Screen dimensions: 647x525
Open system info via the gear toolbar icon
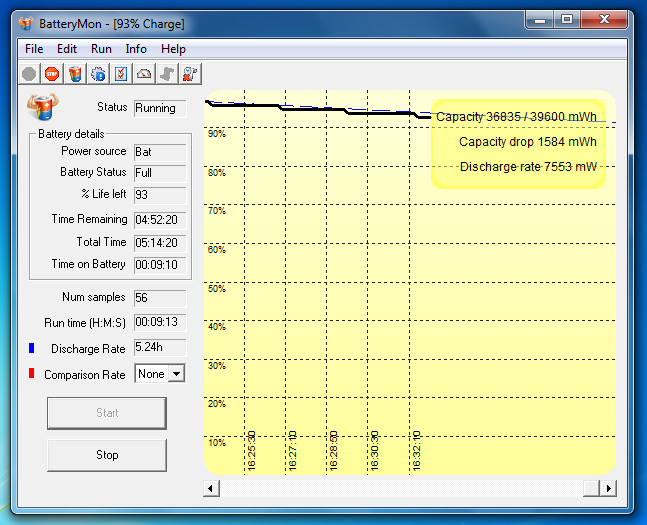coord(98,74)
